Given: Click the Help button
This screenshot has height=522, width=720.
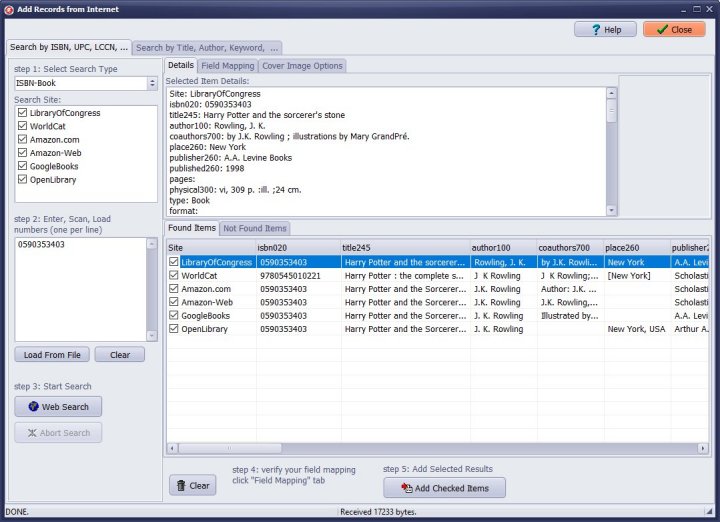Looking at the screenshot, I should tap(605, 29).
